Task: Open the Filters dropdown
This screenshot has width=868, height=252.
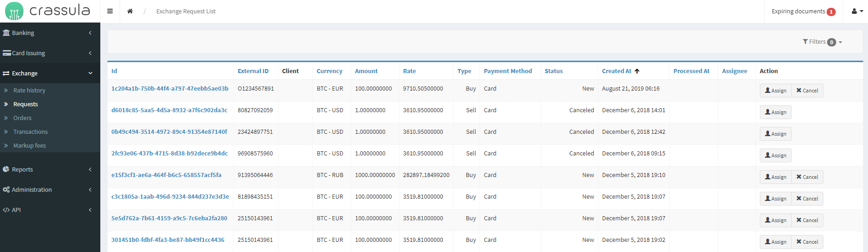Action: point(822,42)
